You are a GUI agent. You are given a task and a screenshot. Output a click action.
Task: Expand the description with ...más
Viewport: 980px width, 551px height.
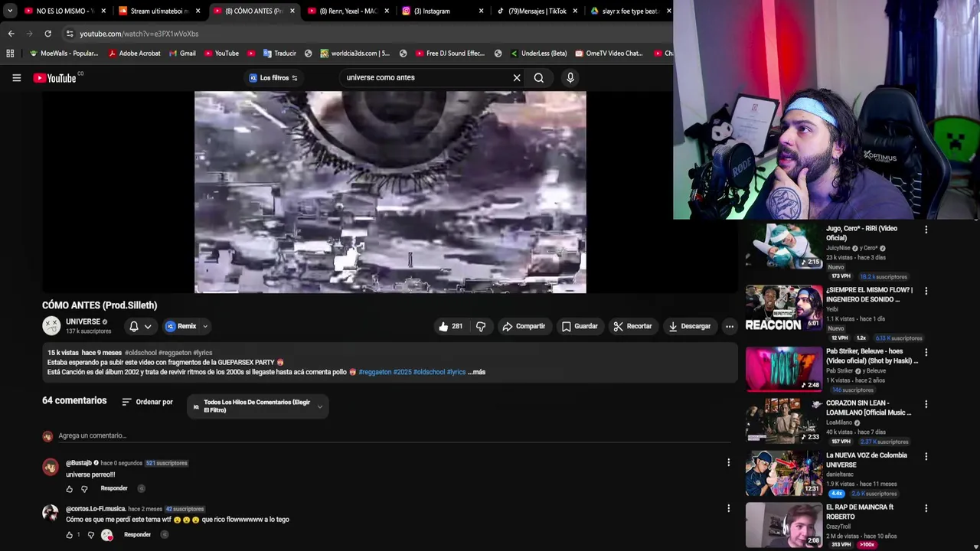[x=476, y=372]
